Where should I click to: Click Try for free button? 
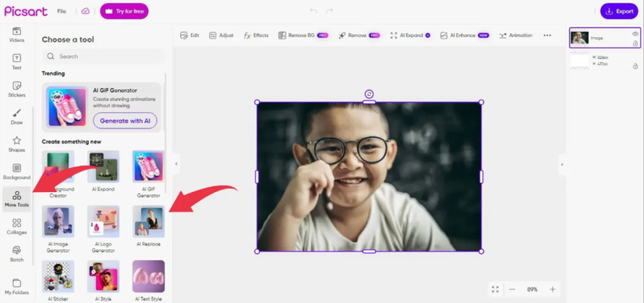(124, 11)
